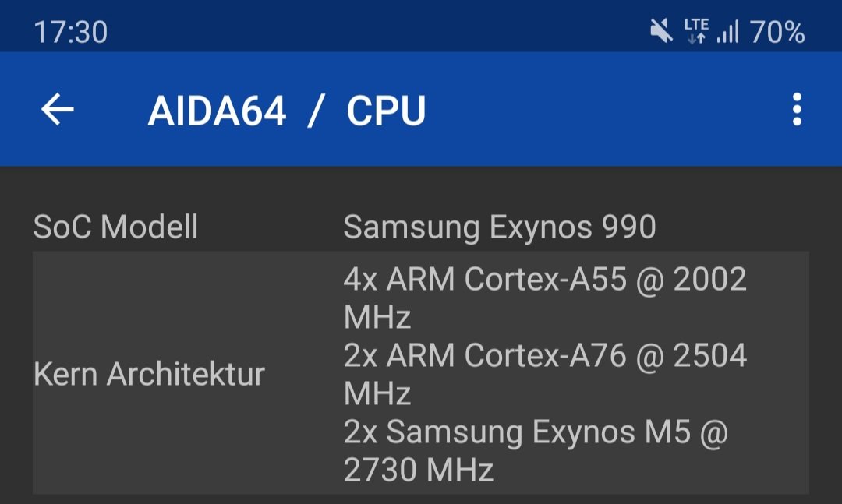The image size is (842, 504).
Task: Tap the 2730 MHz frequency text
Action: 419,470
